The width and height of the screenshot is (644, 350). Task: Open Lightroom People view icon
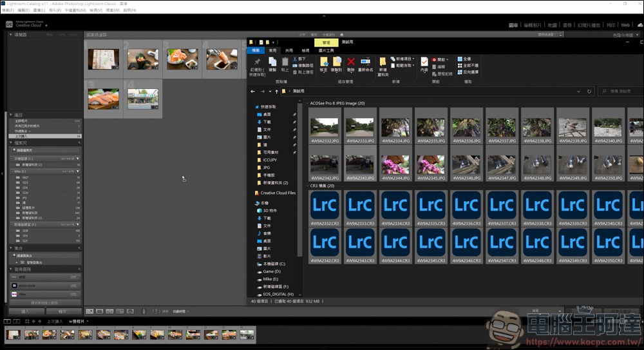point(130,311)
